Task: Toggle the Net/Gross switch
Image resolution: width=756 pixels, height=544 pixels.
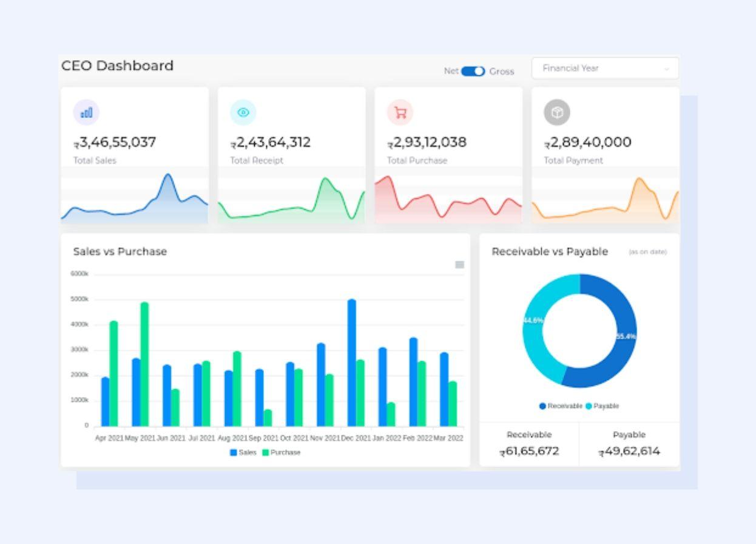Action: pos(473,71)
